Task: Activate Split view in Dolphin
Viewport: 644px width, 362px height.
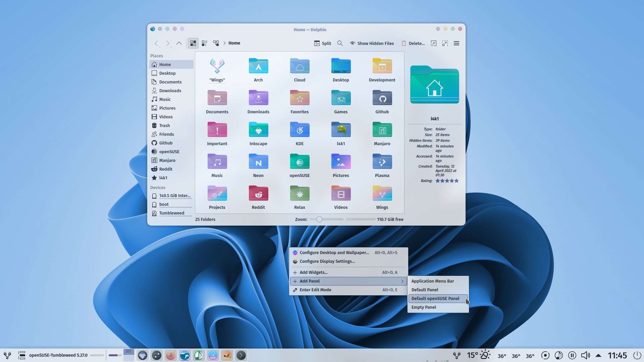Action: pos(322,43)
